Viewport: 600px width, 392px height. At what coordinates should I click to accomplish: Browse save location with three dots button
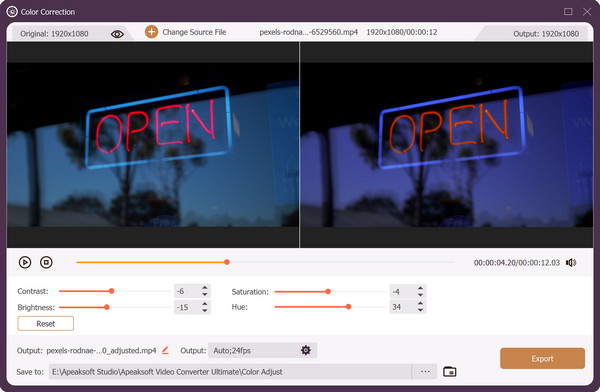[425, 372]
